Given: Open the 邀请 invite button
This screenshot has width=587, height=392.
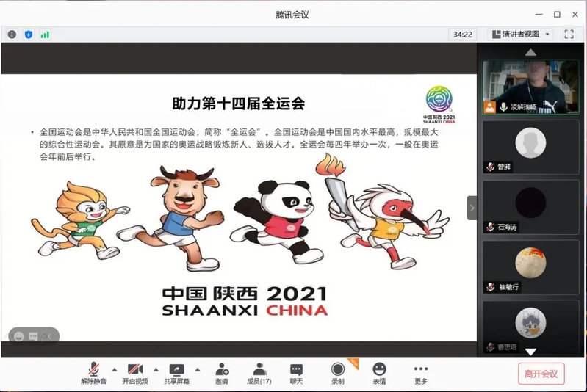Looking at the screenshot, I should click(222, 374).
